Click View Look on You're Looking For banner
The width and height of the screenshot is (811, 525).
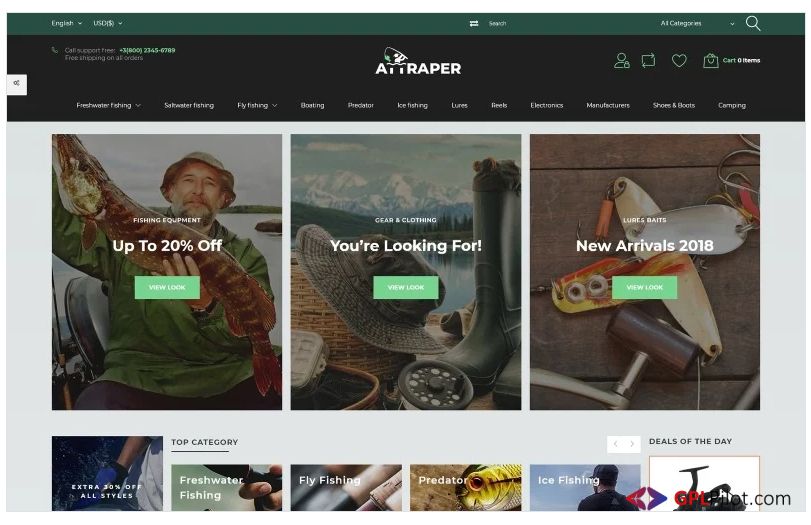pos(406,288)
